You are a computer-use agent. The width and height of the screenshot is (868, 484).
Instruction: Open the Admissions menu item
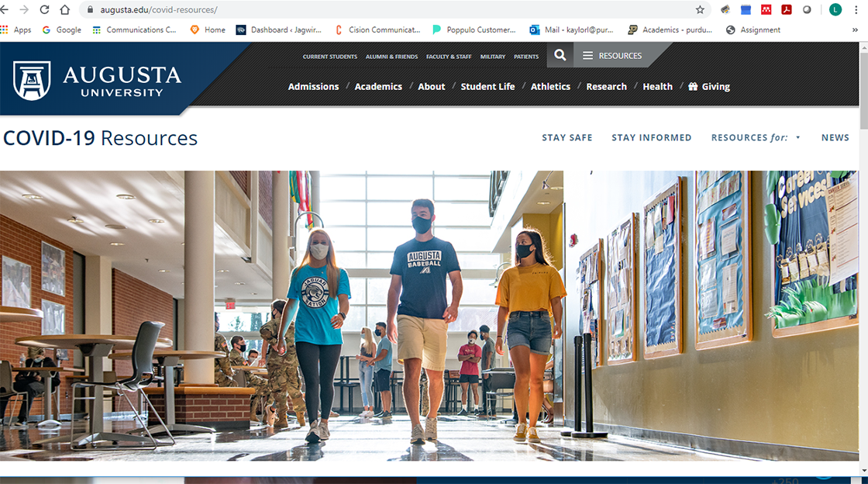313,87
